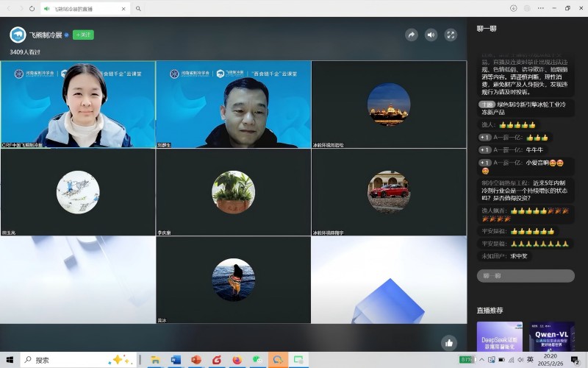588x368 pixels.
Task: Click the share arrow icon on the livestream
Action: tap(412, 35)
